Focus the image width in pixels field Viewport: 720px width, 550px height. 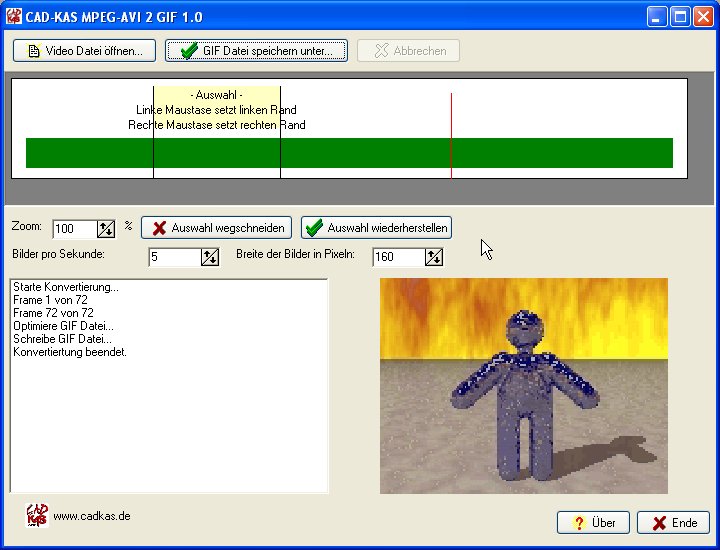click(398, 257)
